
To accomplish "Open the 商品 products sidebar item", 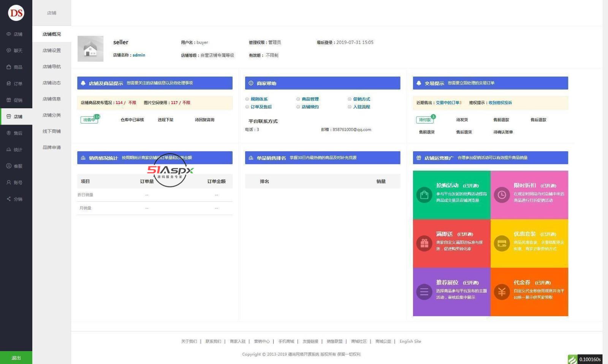I will pyautogui.click(x=16, y=67).
